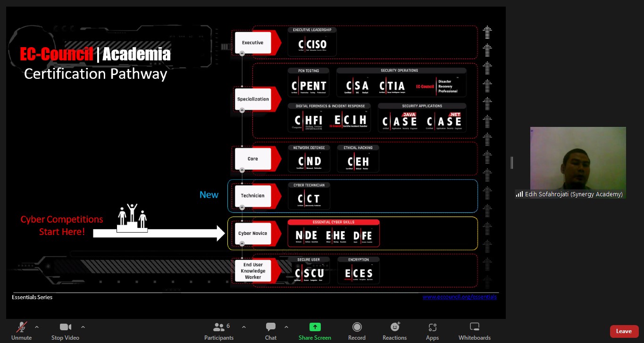Click the CYBER TECHNICIAN header label
644x343 pixels.
[309, 185]
